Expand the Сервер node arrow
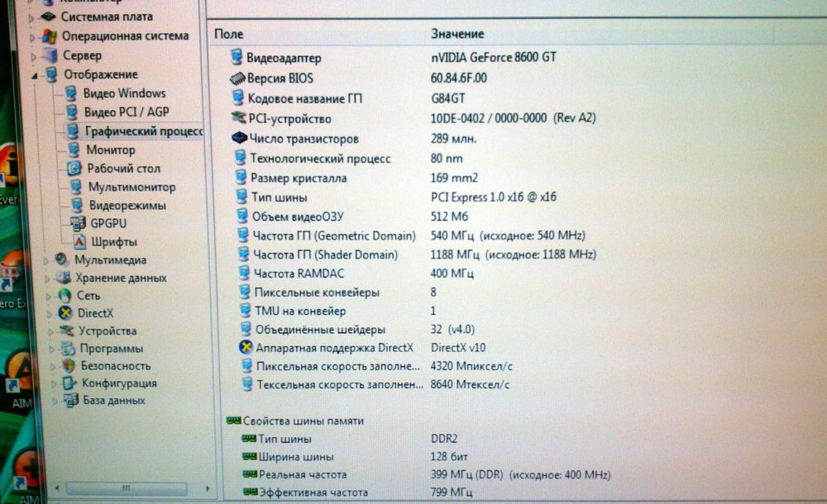Image resolution: width=827 pixels, height=504 pixels. tap(33, 57)
